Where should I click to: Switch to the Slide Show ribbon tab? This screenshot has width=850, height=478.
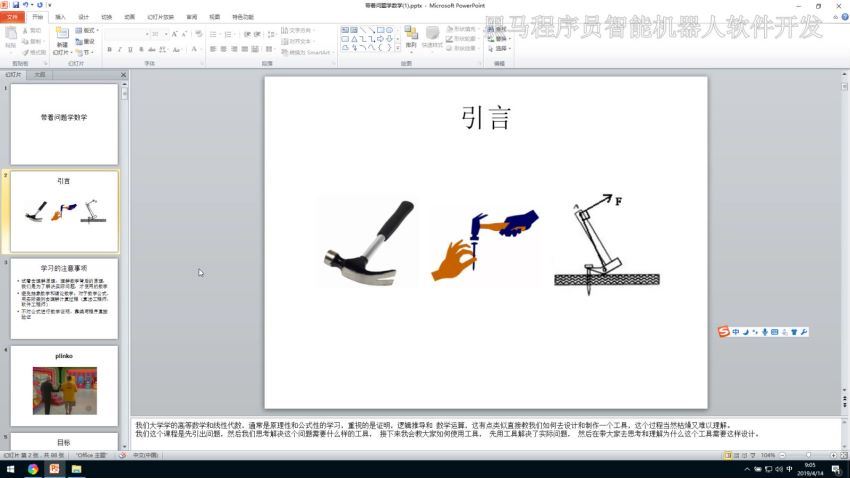tap(160, 17)
